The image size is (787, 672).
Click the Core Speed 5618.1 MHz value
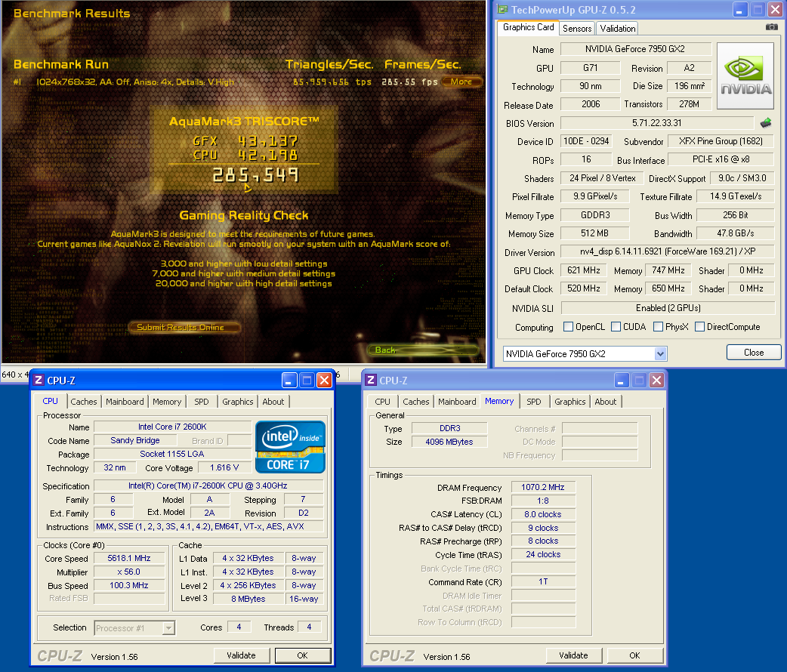click(x=129, y=558)
